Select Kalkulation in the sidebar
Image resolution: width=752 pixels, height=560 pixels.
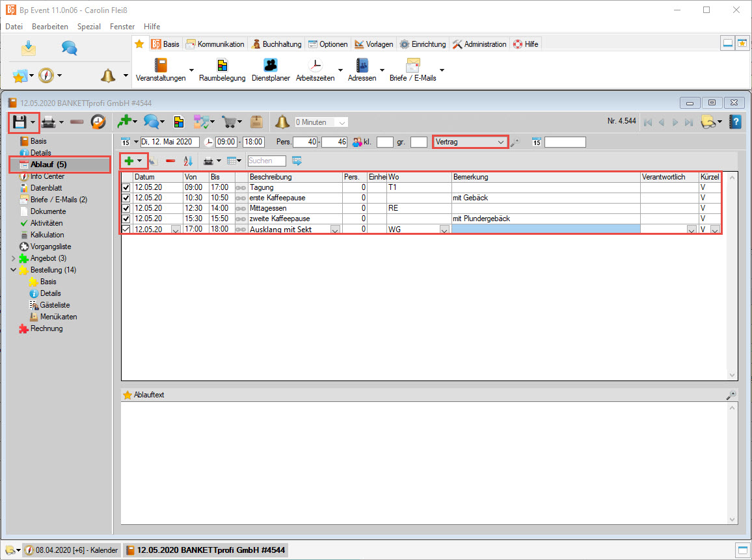(x=47, y=235)
